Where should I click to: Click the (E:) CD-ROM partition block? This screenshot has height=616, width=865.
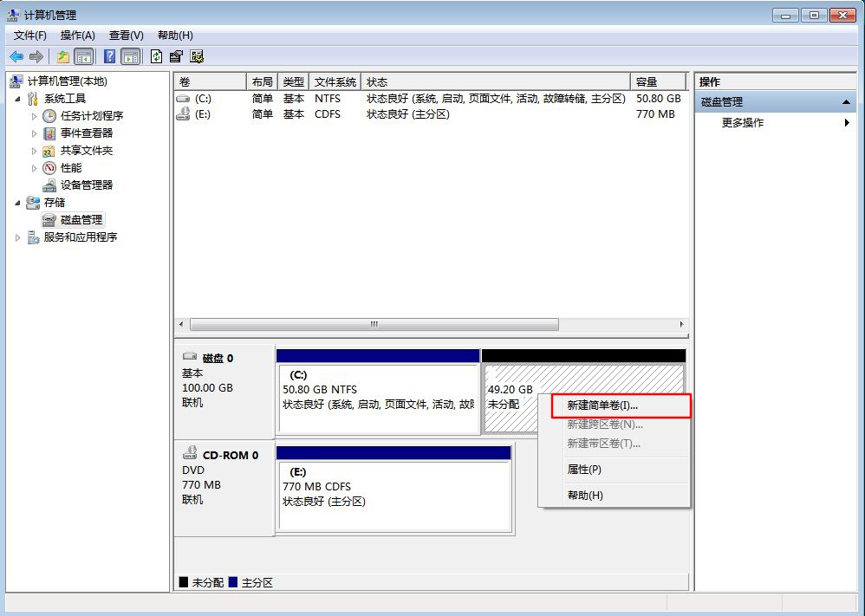pos(393,494)
